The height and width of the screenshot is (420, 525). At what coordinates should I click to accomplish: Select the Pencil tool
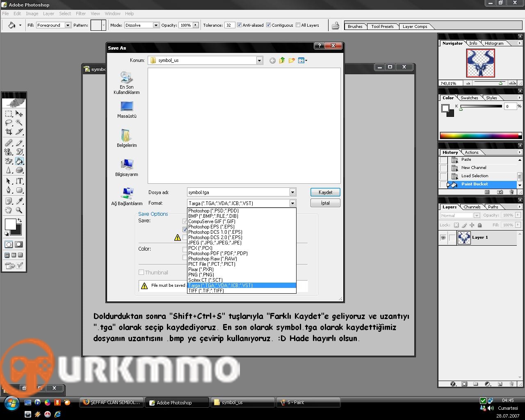(19, 143)
